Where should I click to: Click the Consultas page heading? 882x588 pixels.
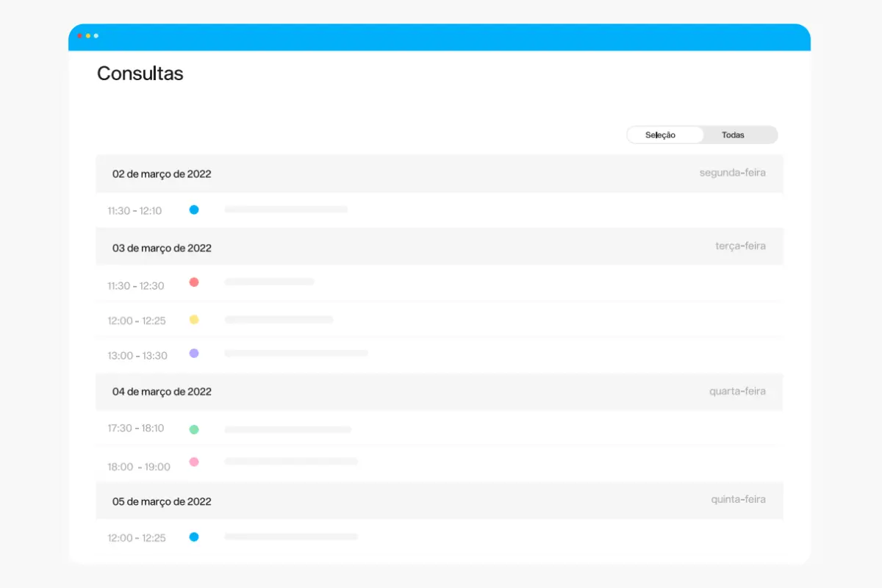coord(140,73)
